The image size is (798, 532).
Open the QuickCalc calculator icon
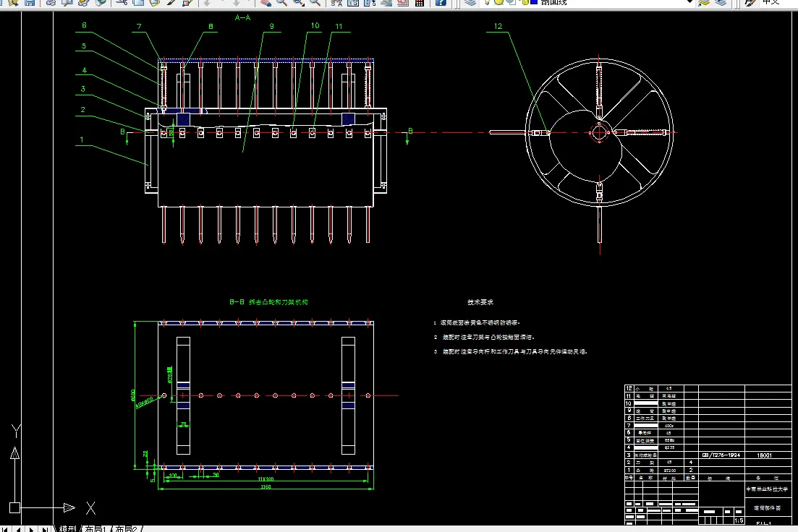click(420, 3)
